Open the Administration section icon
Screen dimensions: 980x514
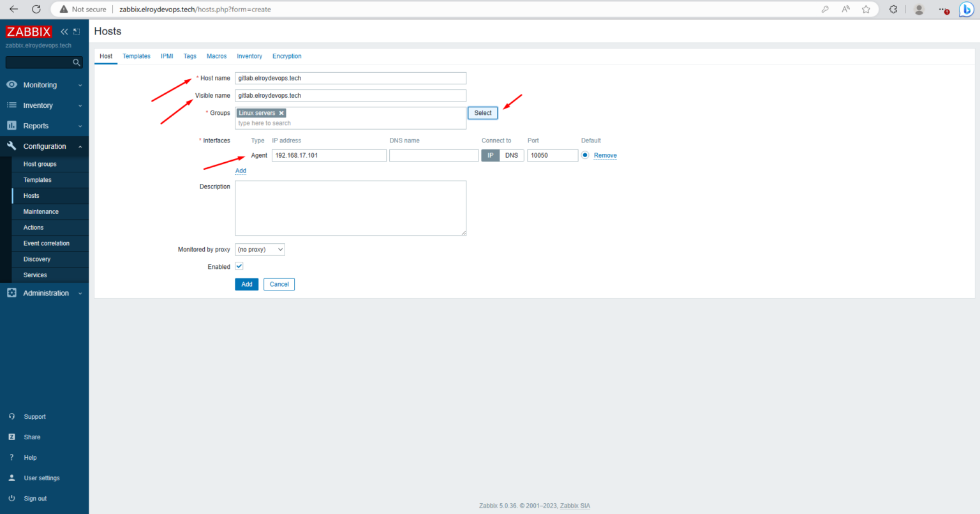coord(11,292)
